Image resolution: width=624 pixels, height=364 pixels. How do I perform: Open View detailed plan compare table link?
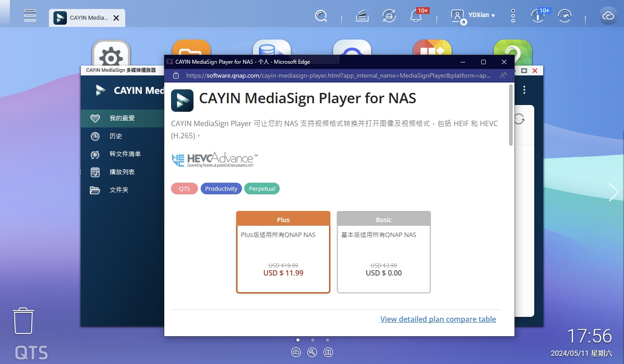(438, 319)
